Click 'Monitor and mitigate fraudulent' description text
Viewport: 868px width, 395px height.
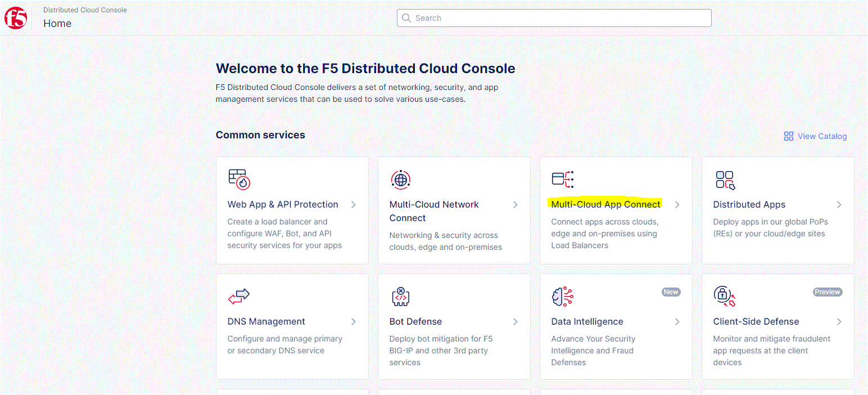click(772, 339)
